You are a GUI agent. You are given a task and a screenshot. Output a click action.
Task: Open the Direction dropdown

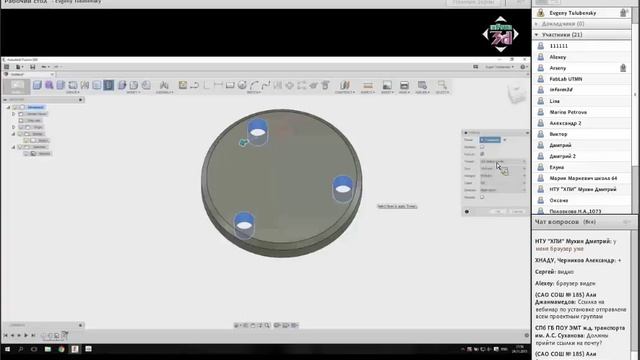tap(502, 190)
